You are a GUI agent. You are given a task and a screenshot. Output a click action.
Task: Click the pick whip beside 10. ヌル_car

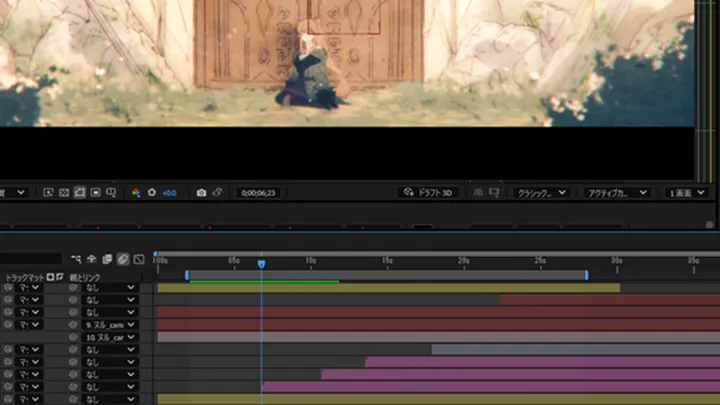pyautogui.click(x=73, y=337)
